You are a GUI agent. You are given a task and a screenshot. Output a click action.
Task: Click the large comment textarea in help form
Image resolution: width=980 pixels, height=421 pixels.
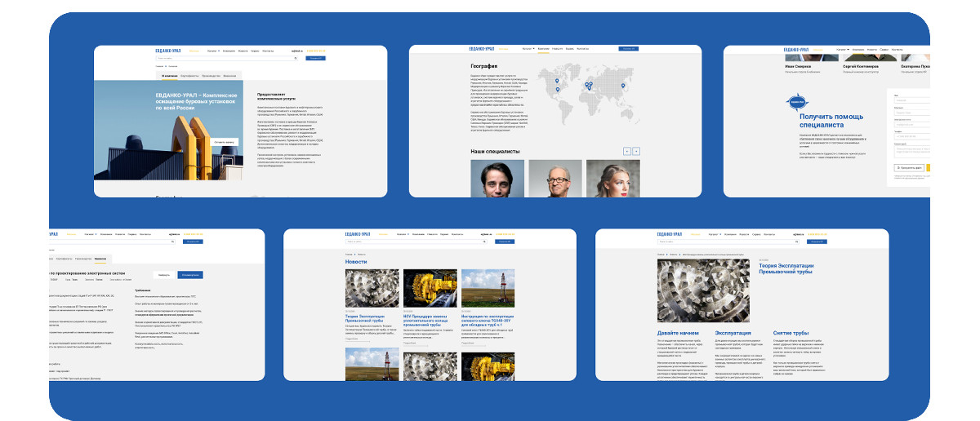[912, 153]
